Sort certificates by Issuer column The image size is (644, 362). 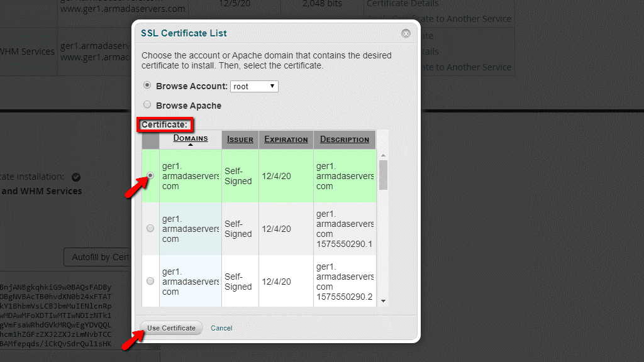coord(240,140)
